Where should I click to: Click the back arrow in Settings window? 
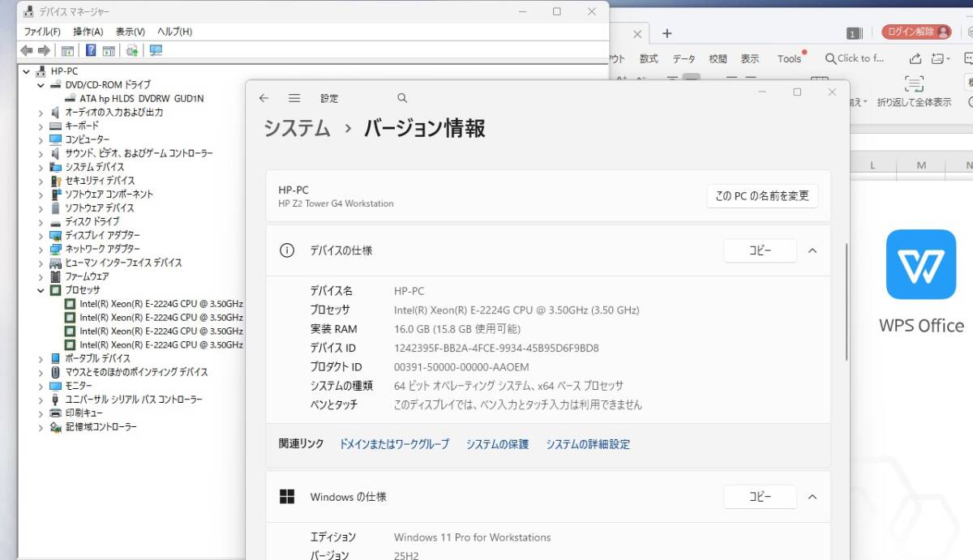pyautogui.click(x=263, y=97)
